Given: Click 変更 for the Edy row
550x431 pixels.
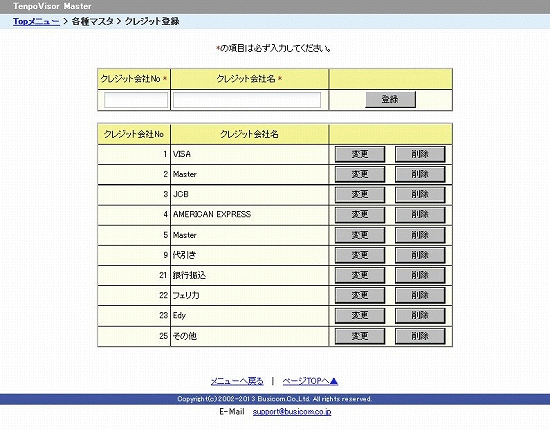Looking at the screenshot, I should click(x=360, y=316).
